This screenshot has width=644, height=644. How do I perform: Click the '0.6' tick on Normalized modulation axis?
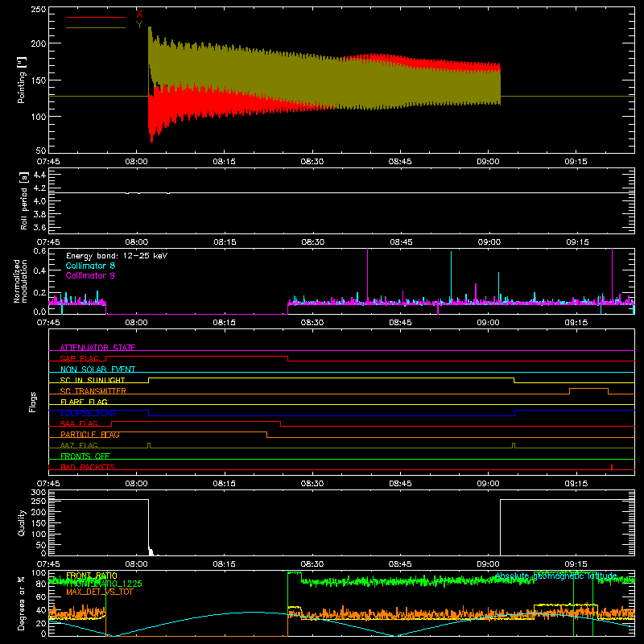(x=39, y=250)
